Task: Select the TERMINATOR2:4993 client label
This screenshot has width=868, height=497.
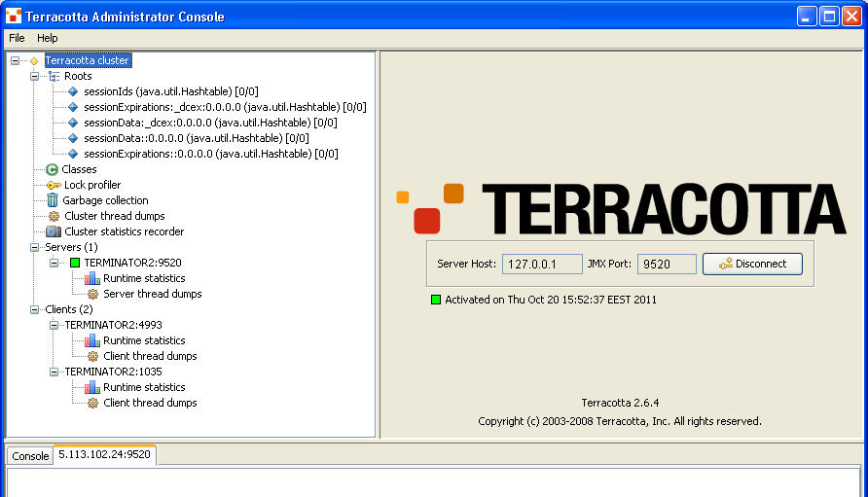Action: click(114, 325)
